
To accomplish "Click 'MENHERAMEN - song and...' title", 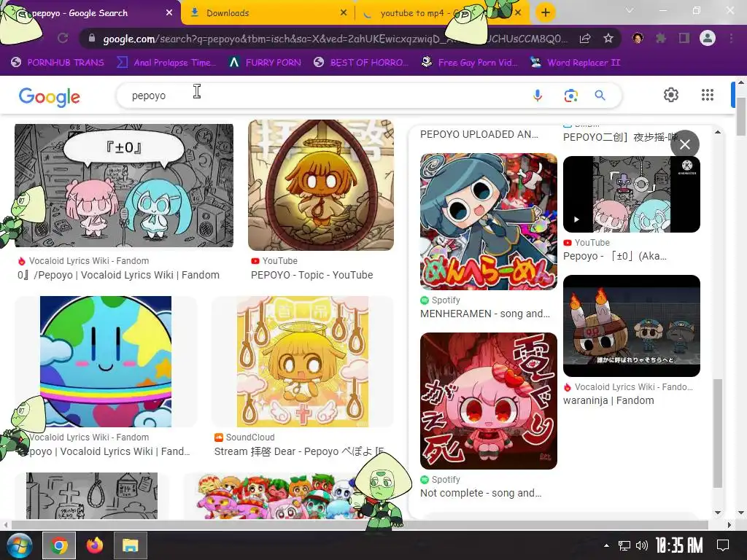I will (x=485, y=314).
